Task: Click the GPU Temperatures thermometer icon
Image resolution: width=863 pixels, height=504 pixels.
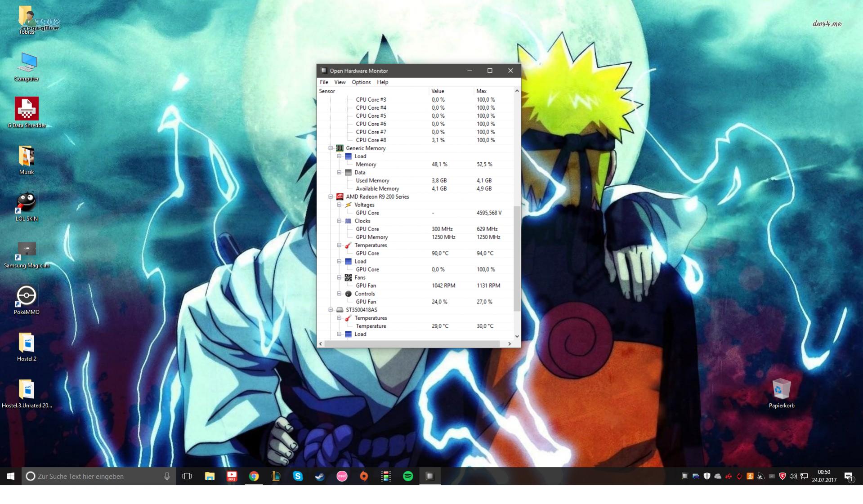Action: coord(348,245)
